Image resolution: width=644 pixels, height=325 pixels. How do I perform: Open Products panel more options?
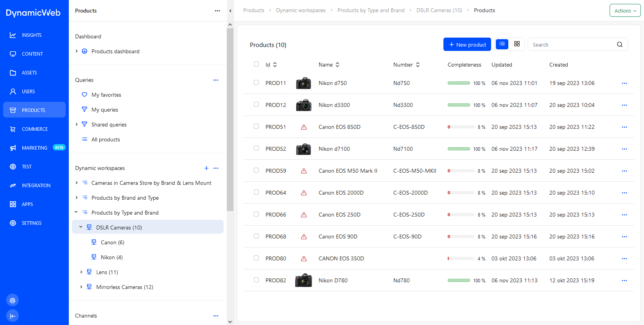pyautogui.click(x=217, y=11)
